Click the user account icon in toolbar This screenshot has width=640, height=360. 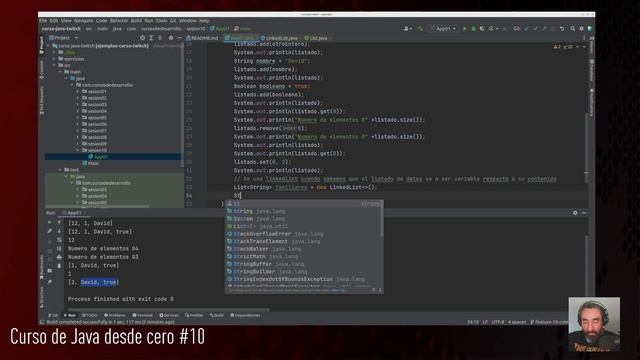407,29
